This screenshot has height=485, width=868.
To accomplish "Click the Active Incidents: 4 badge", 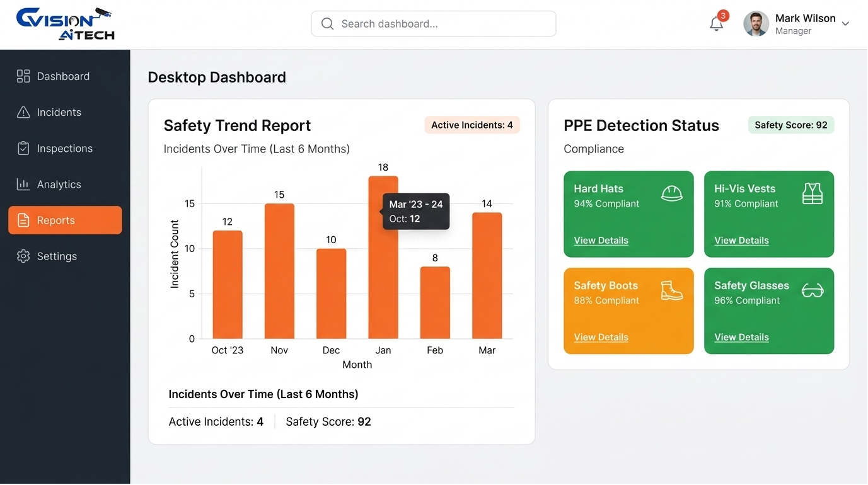I will [x=472, y=125].
